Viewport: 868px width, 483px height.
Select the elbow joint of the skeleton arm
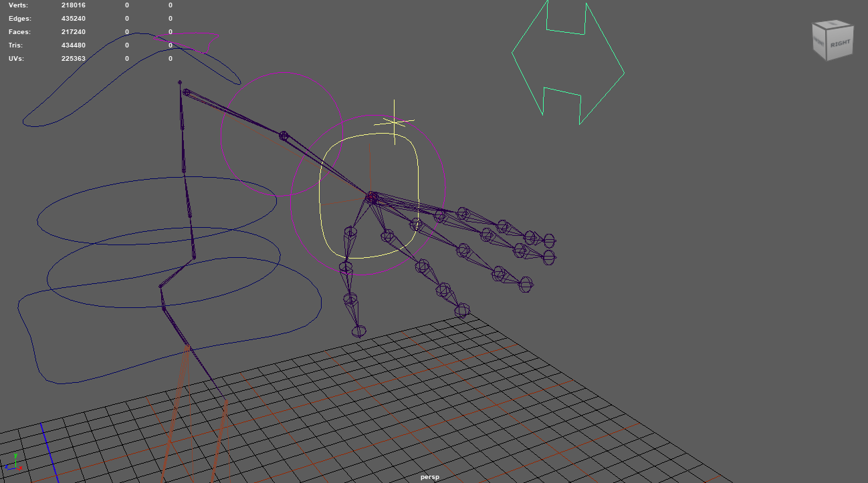coord(283,136)
